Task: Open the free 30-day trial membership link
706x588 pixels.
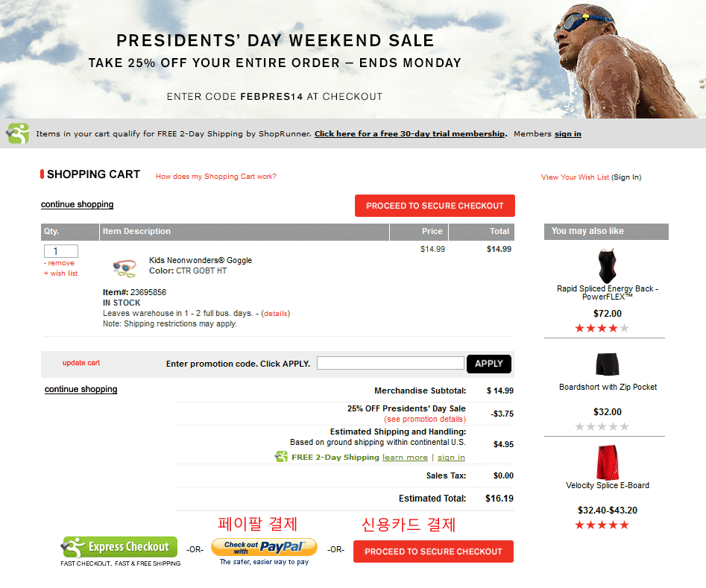Action: [x=410, y=134]
